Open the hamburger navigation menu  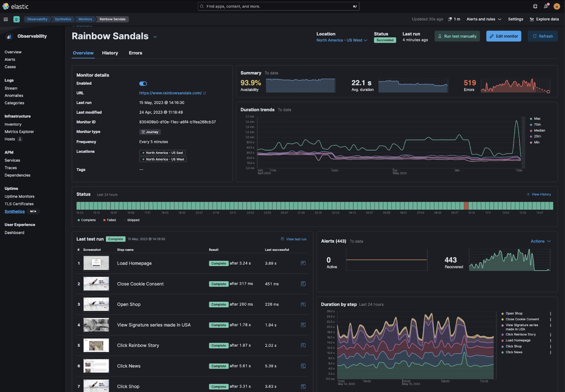[6, 19]
